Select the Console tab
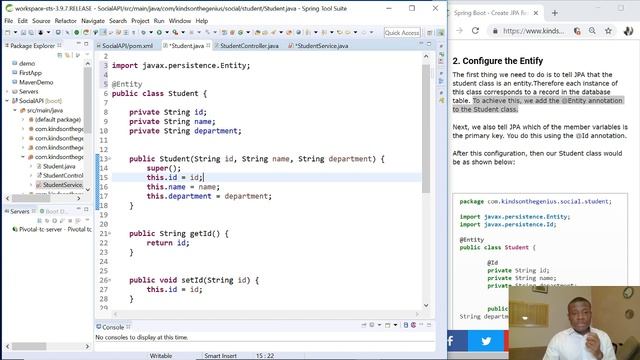The width and height of the screenshot is (640, 360). point(113,327)
